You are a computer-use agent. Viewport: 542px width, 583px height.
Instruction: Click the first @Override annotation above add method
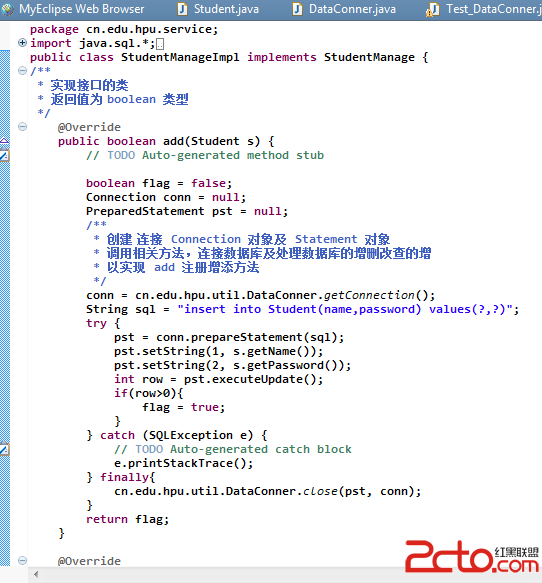[x=89, y=127]
